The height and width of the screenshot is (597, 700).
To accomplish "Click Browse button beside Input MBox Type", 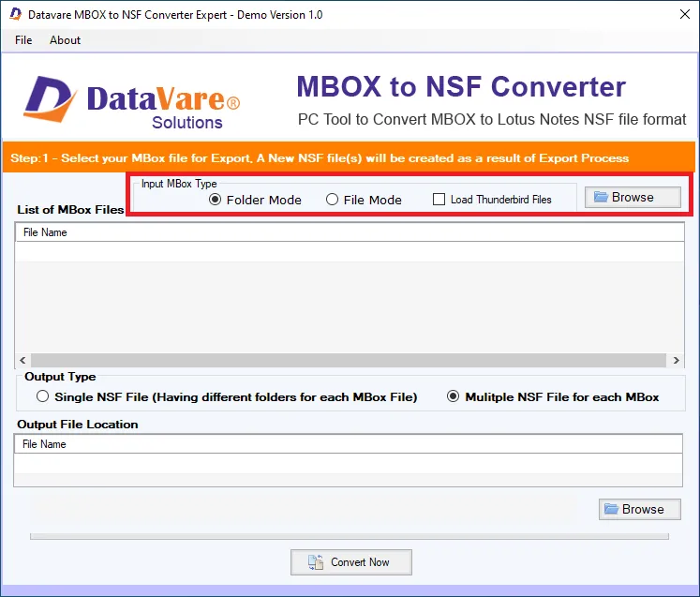I will [633, 198].
